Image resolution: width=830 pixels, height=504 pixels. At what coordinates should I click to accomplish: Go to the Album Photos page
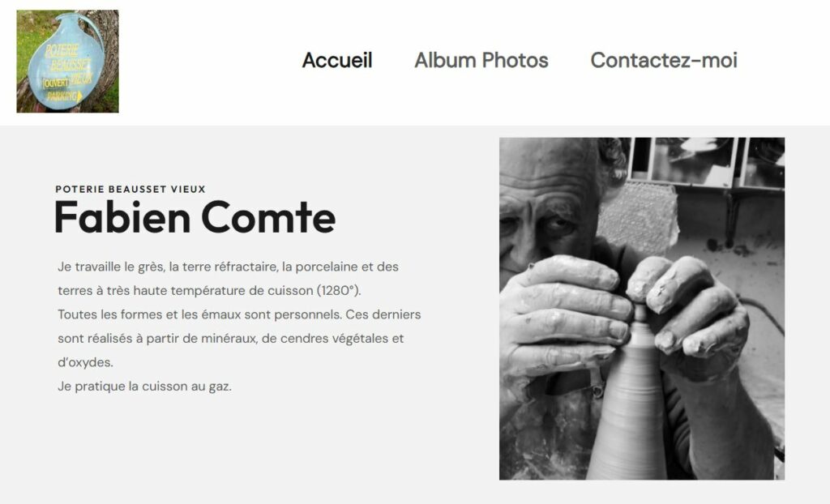point(481,60)
